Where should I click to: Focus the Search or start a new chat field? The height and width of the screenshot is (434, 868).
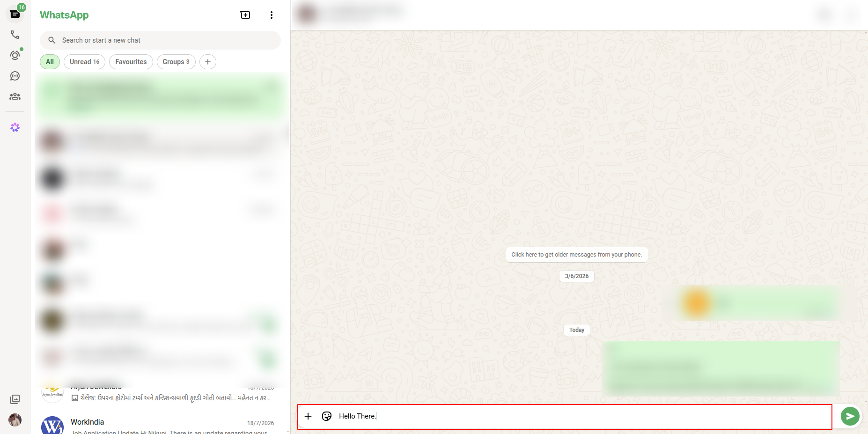pyautogui.click(x=160, y=40)
